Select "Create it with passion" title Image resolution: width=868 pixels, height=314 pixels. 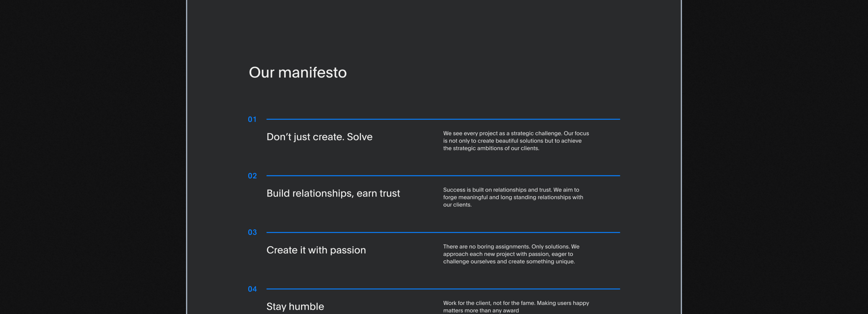pos(316,250)
